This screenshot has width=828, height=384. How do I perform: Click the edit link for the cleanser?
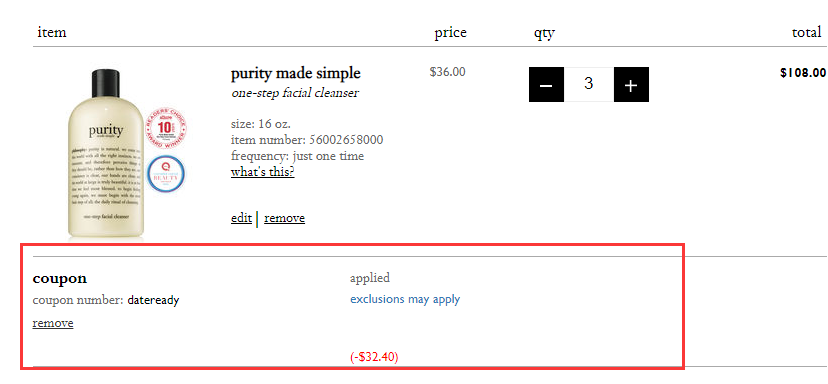click(241, 218)
